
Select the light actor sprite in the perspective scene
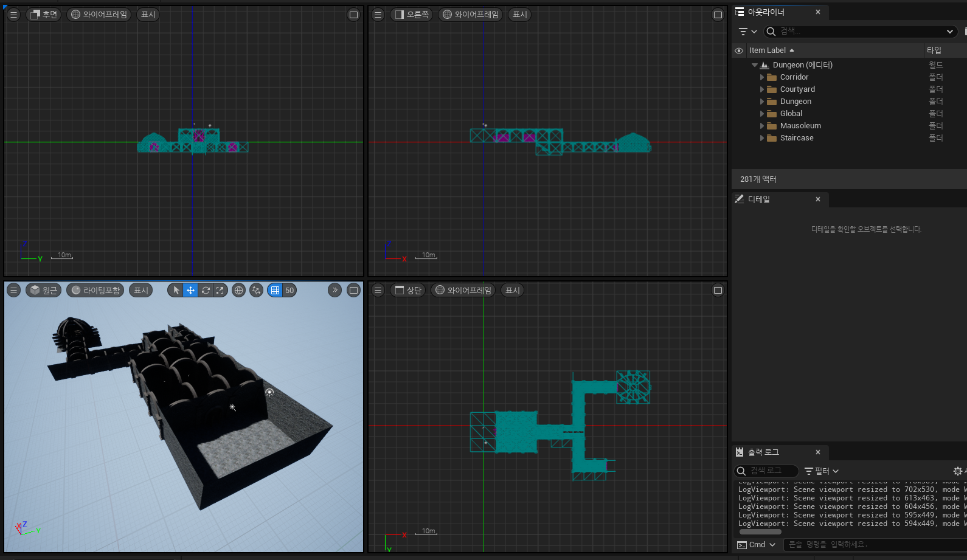(x=269, y=392)
